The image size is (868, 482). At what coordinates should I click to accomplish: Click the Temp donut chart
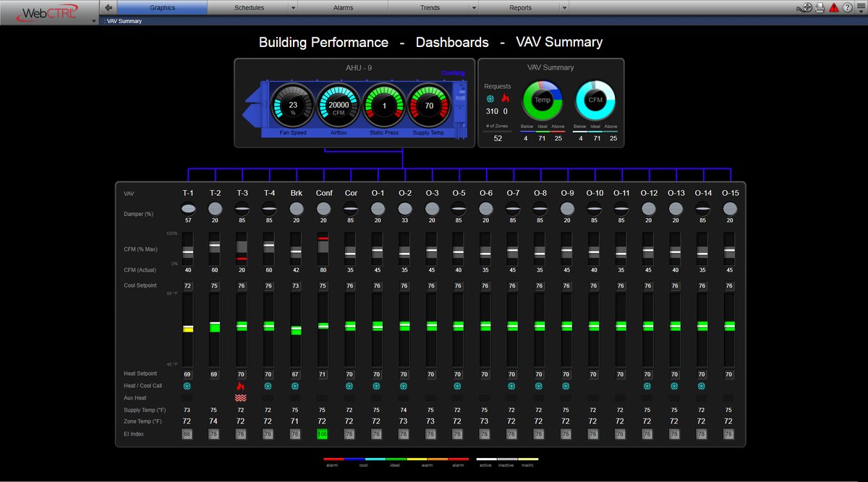pyautogui.click(x=542, y=100)
